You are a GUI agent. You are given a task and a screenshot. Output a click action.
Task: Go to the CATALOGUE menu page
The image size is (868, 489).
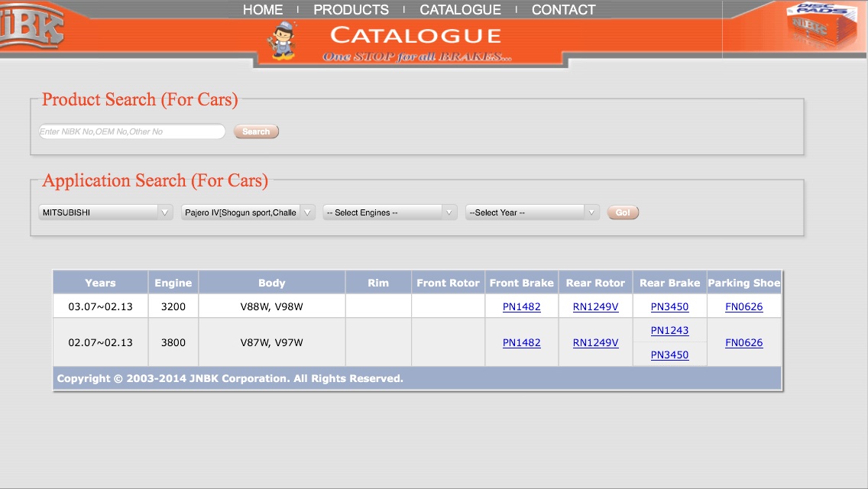coord(460,10)
